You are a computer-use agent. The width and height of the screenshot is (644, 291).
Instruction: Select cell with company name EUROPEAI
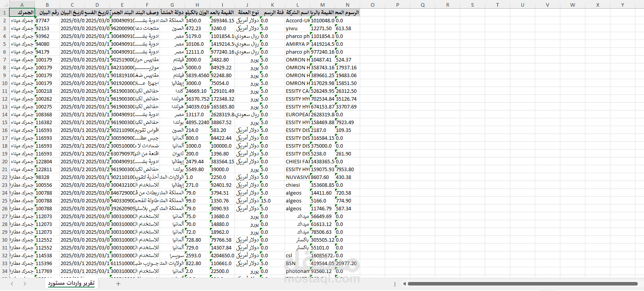tap(298, 114)
